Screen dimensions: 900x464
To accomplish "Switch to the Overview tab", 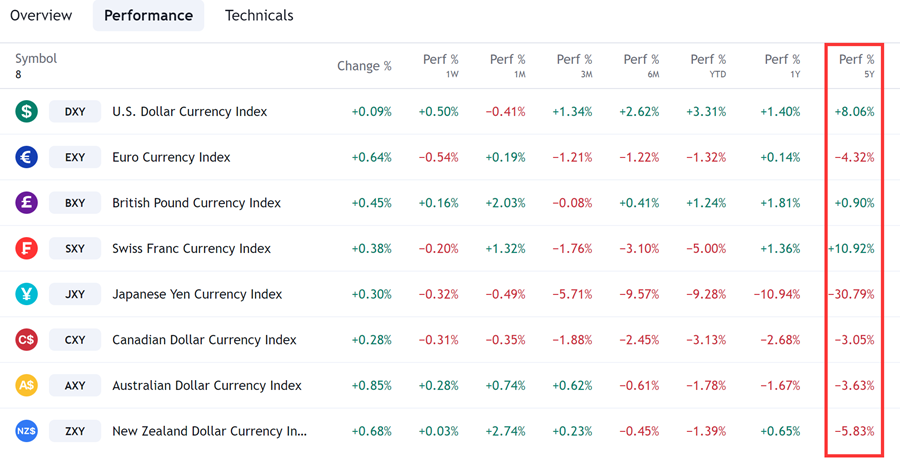I will point(41,16).
